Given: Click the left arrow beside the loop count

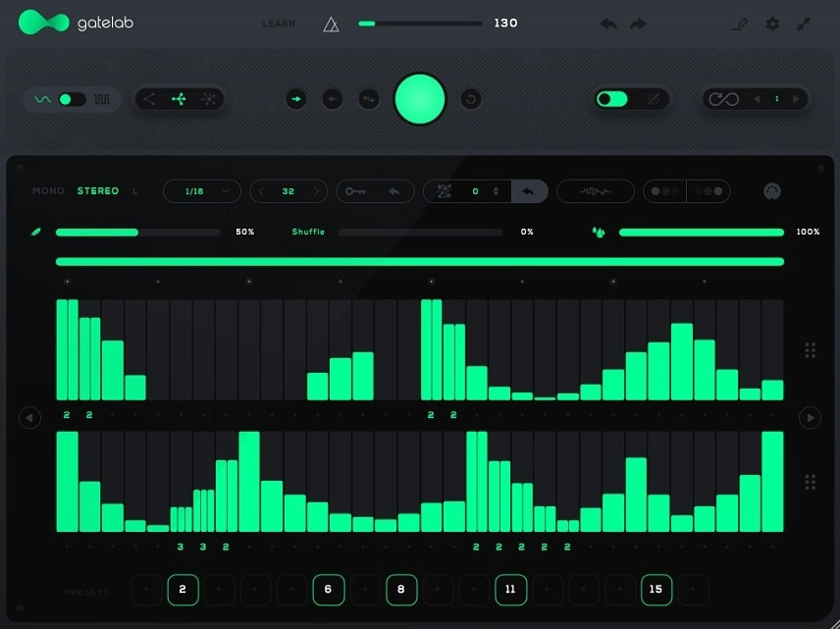Looking at the screenshot, I should 757,99.
